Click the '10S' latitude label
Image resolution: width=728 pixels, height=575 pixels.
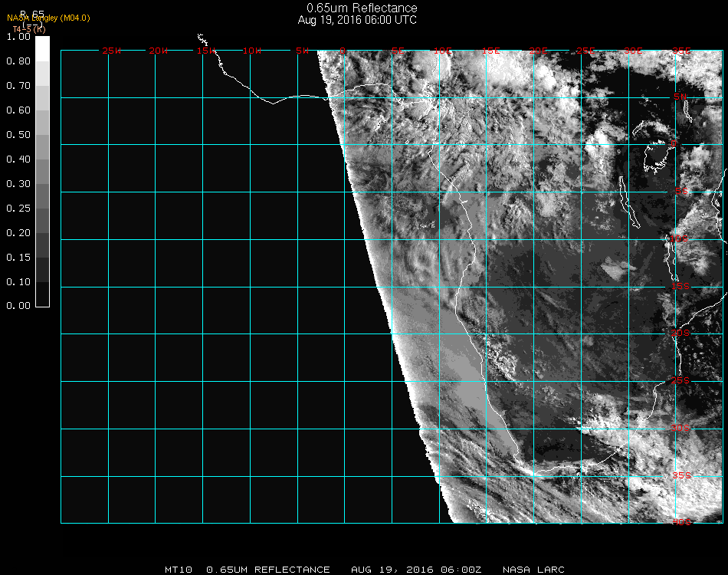tap(679, 238)
